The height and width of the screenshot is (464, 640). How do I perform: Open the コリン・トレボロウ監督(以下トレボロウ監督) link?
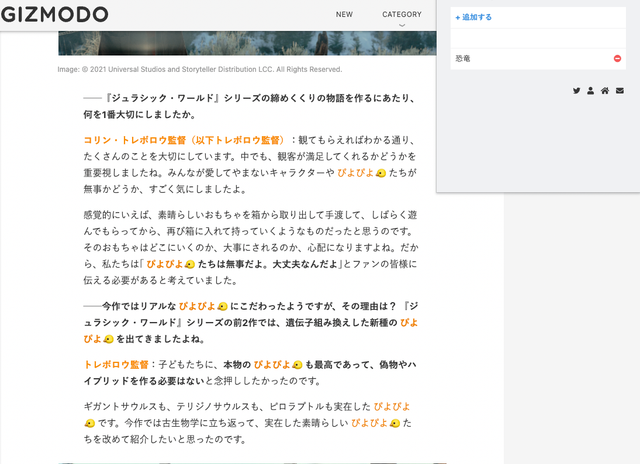tap(184, 140)
